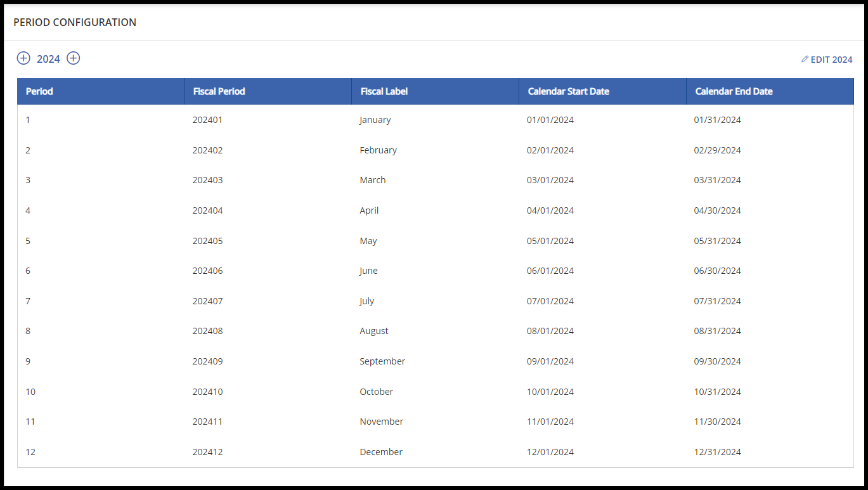Click the 02/29/2024 end date cell
The image size is (868, 490).
coord(717,150)
